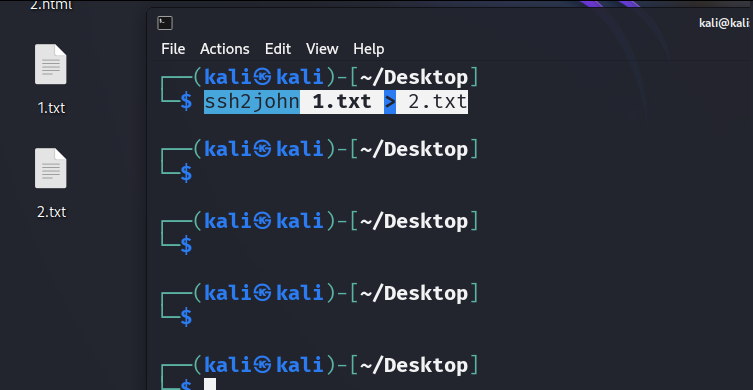Select the 1.txt file icon on desktop
This screenshot has width=753, height=390.
tap(50, 64)
